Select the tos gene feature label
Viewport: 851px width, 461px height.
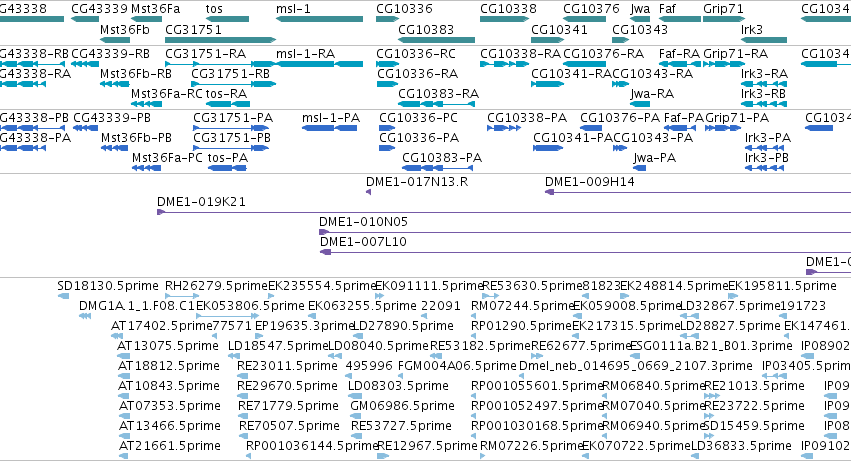pyautogui.click(x=214, y=9)
